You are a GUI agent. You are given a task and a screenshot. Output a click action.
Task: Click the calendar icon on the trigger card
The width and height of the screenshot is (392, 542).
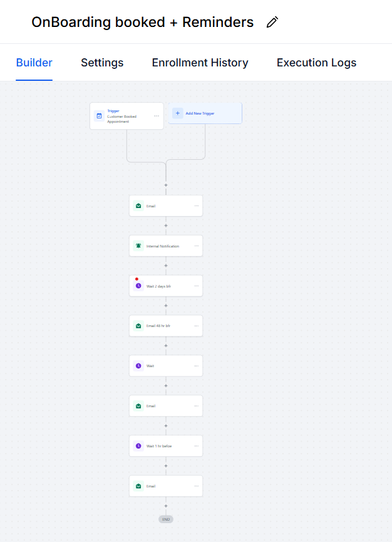[99, 116]
